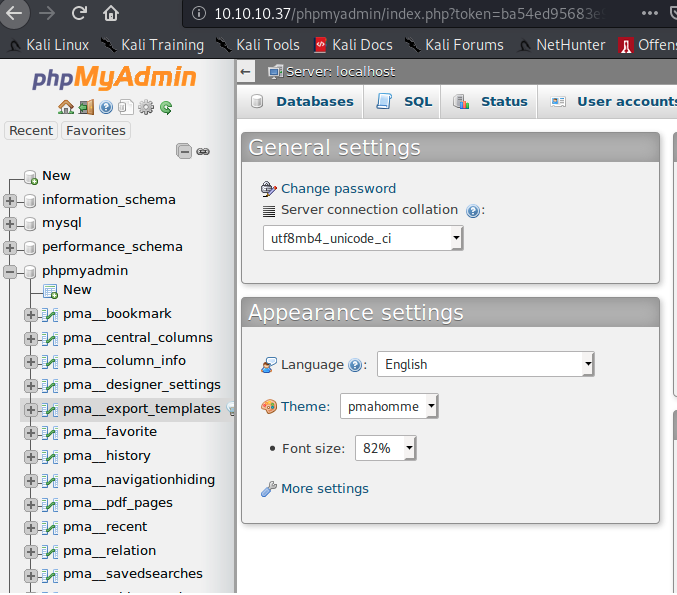Select the pma__navigationhiding table
Screen dimensions: 677x595
pyautogui.click(x=139, y=480)
